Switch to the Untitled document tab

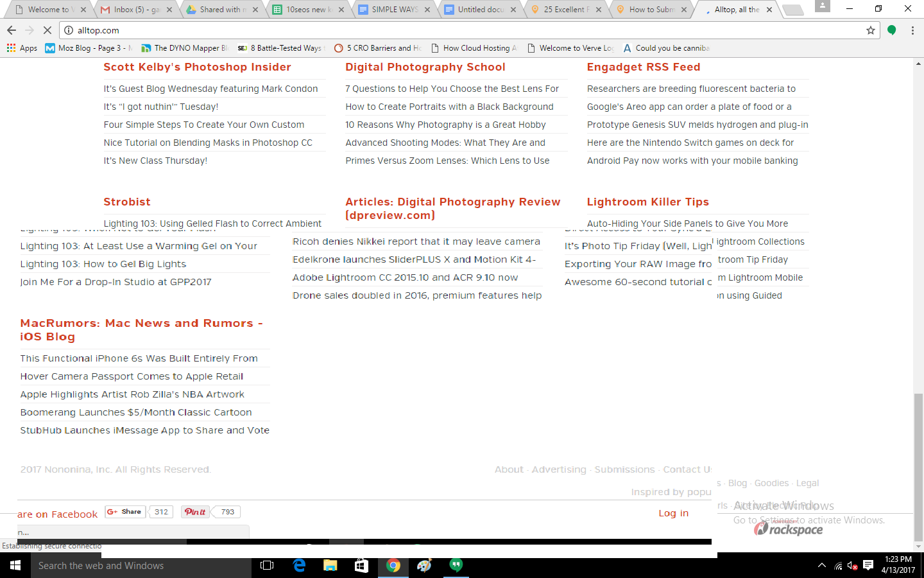click(479, 10)
